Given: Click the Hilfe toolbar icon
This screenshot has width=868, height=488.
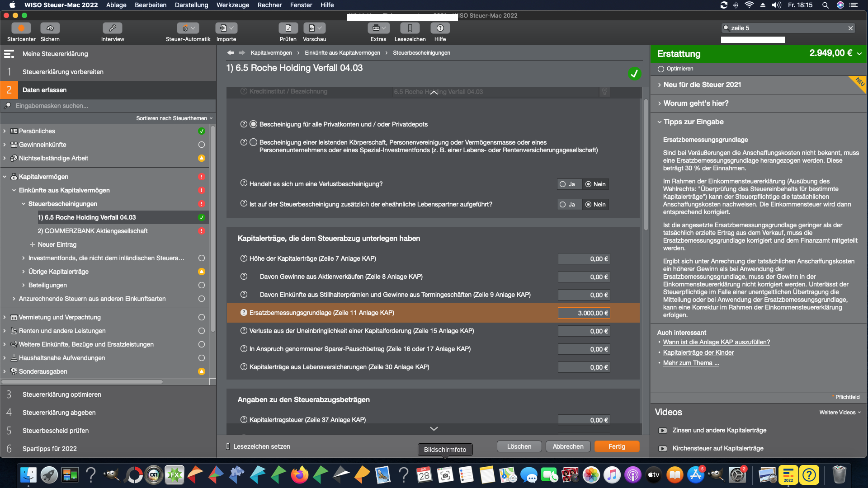Looking at the screenshot, I should pos(440,28).
